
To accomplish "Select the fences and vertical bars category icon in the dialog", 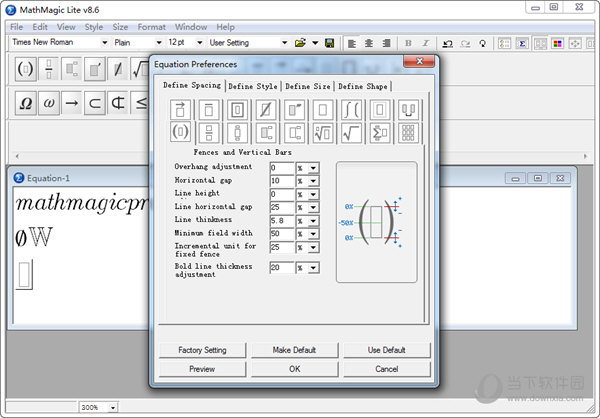I will coord(180,132).
